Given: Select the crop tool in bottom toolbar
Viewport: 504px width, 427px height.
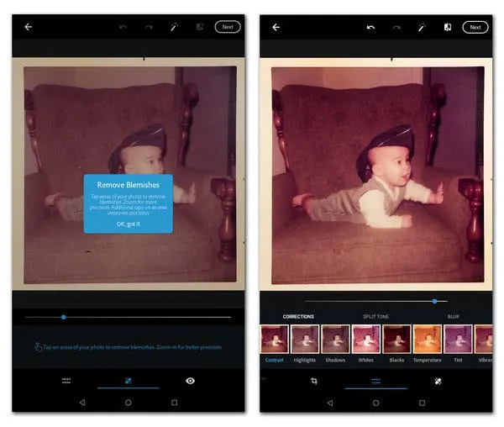Looking at the screenshot, I should pyautogui.click(x=313, y=381).
